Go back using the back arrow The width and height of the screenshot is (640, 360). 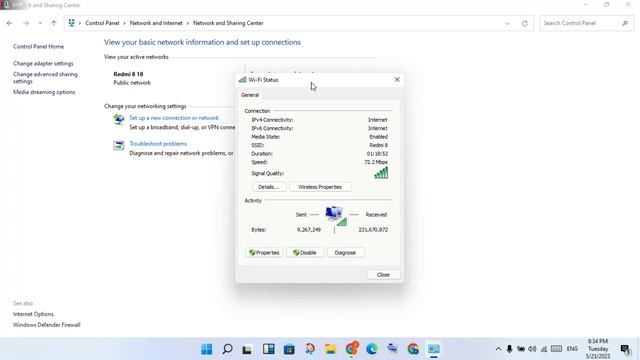click(9, 23)
